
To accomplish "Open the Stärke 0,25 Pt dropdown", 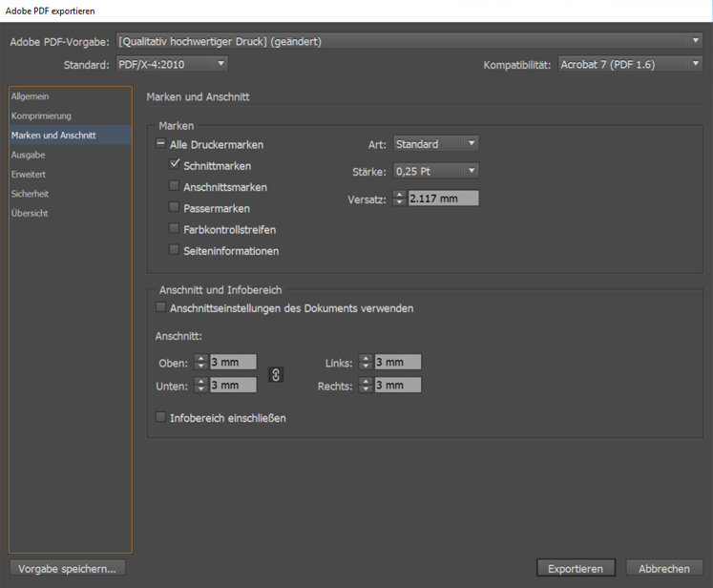I will pos(435,171).
